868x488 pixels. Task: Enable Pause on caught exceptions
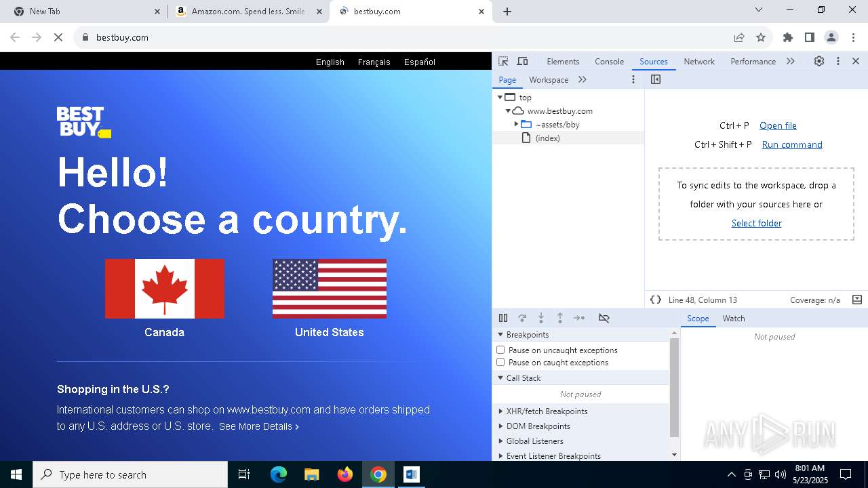coord(500,362)
